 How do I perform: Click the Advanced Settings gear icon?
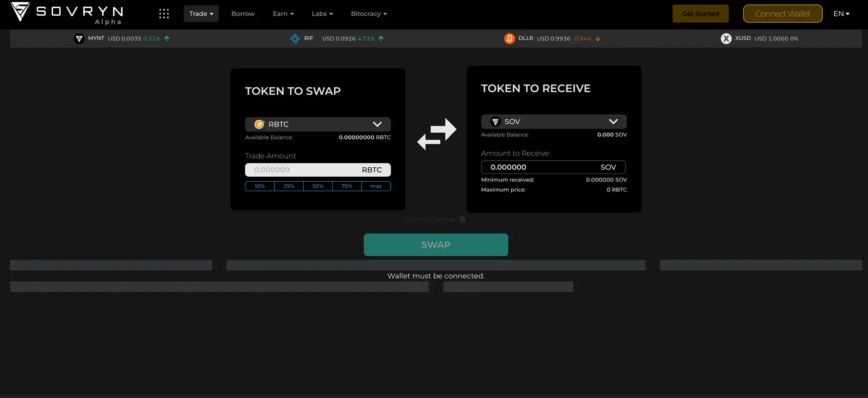point(462,219)
